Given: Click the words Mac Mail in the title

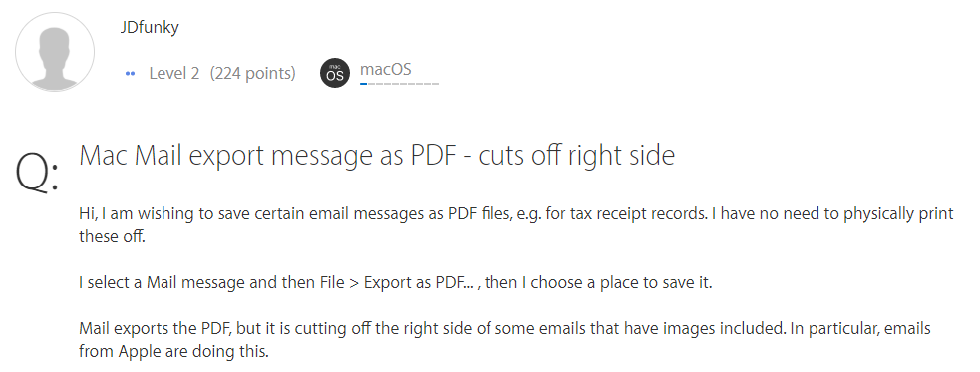Looking at the screenshot, I should pyautogui.click(x=130, y=155).
